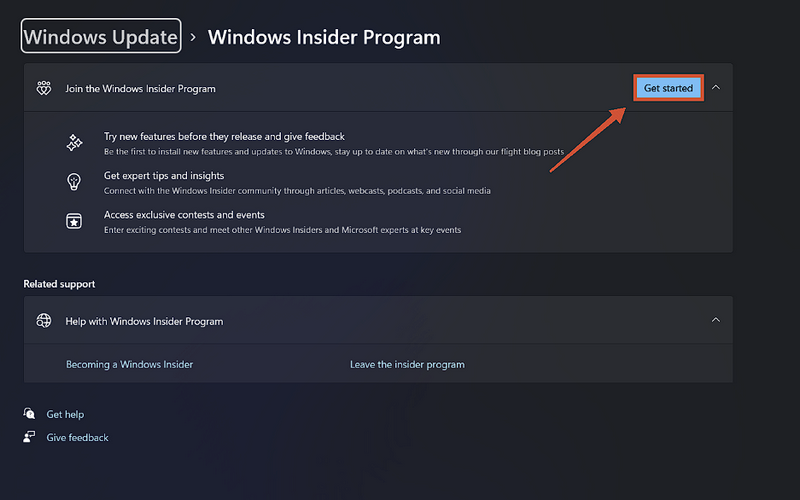Go back to Windows Update breadcrumb

(x=101, y=37)
